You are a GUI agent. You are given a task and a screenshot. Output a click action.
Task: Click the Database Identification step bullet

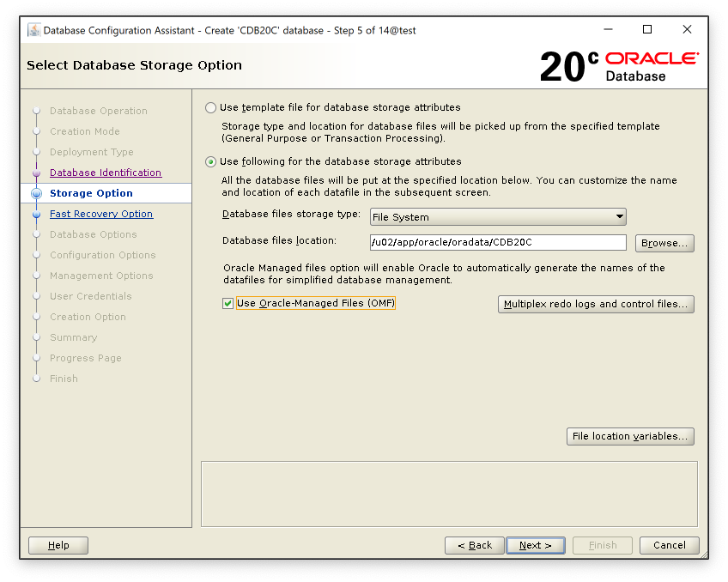click(36, 173)
